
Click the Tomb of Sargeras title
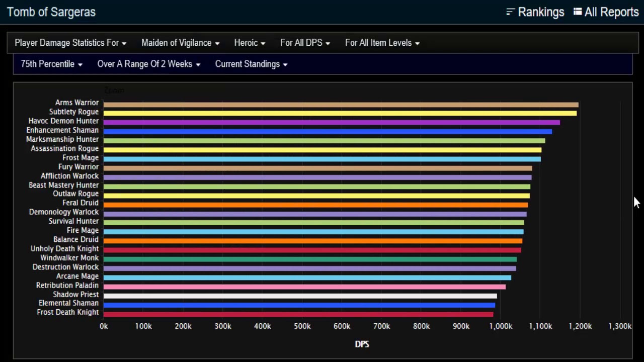pyautogui.click(x=51, y=12)
